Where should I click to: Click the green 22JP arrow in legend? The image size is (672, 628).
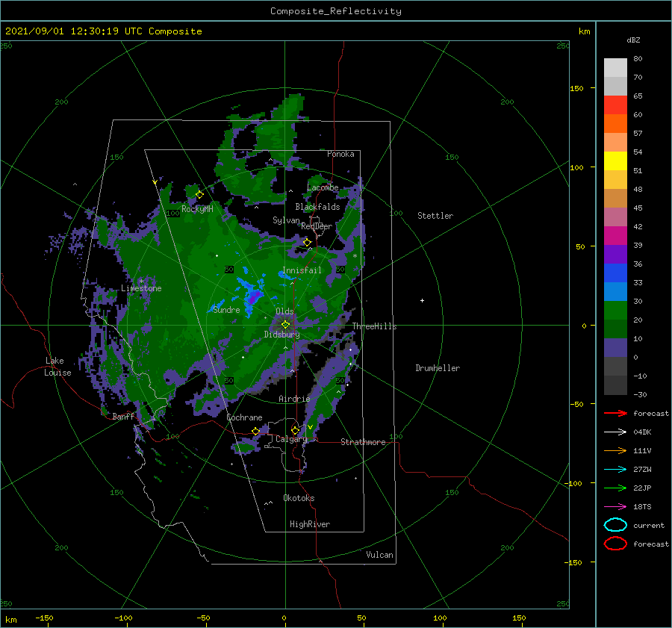[615, 488]
